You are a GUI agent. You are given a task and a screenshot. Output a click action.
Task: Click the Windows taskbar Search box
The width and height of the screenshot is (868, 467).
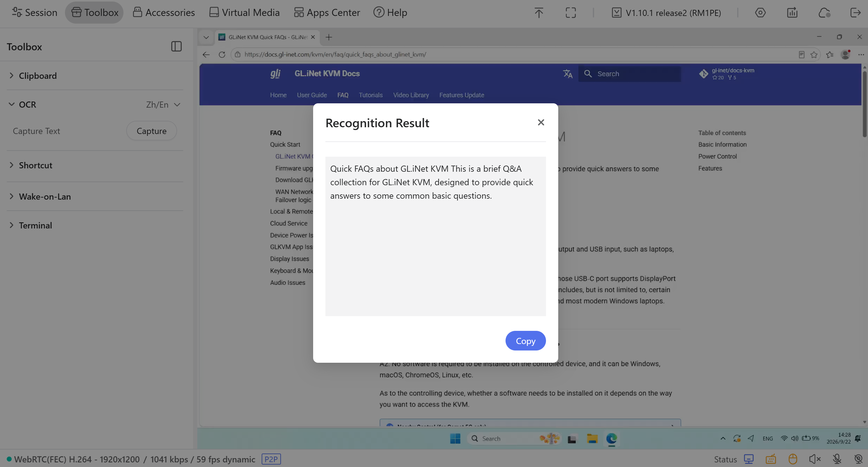514,438
